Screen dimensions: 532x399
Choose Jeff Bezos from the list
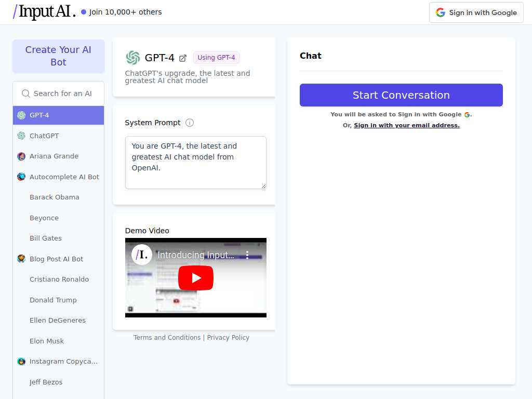tap(58, 382)
